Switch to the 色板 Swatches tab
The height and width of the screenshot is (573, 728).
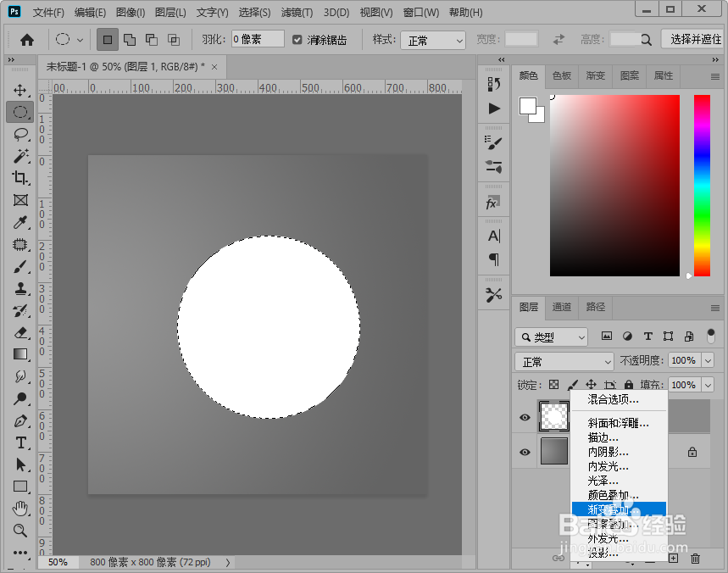562,75
